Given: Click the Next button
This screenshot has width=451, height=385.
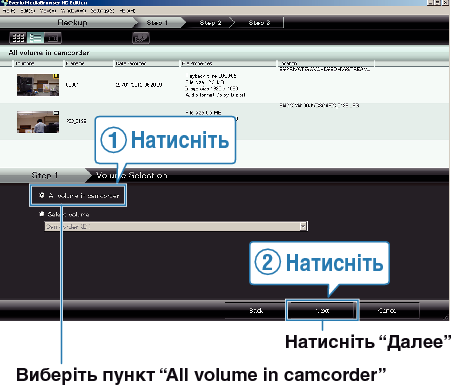Looking at the screenshot, I should click(x=322, y=310).
